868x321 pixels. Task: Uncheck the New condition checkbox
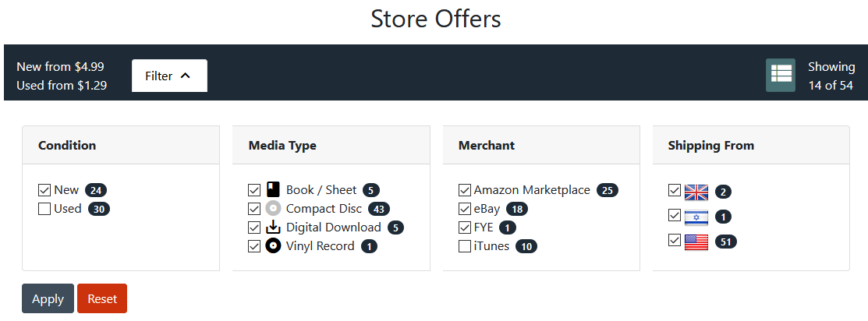44,190
